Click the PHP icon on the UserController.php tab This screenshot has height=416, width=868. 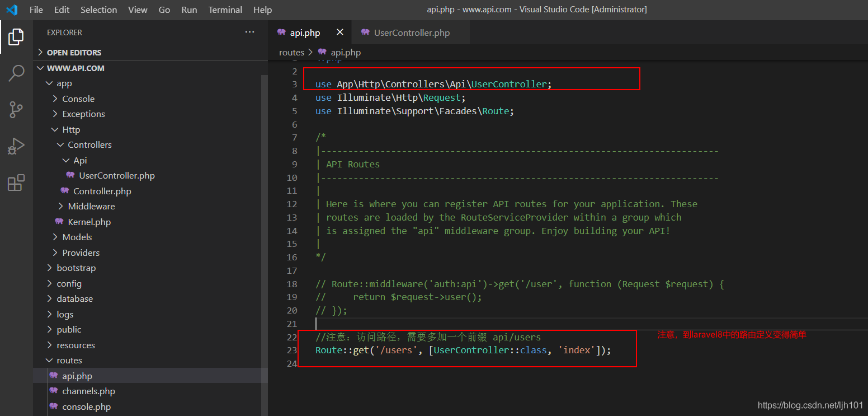(x=366, y=32)
